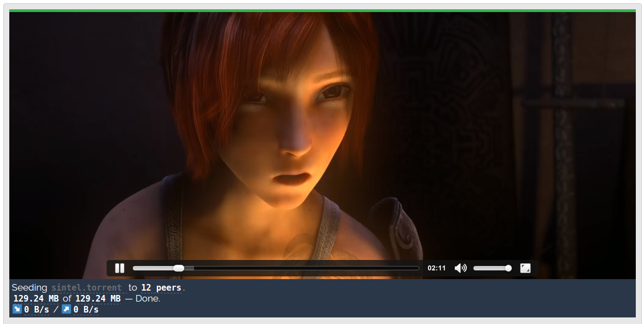The width and height of the screenshot is (644, 324).
Task: Click the upload rate 0 B/s
Action: [86, 309]
